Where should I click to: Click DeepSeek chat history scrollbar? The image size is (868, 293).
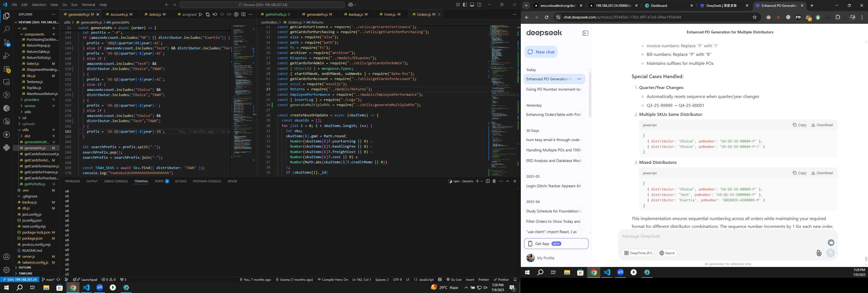590,94
